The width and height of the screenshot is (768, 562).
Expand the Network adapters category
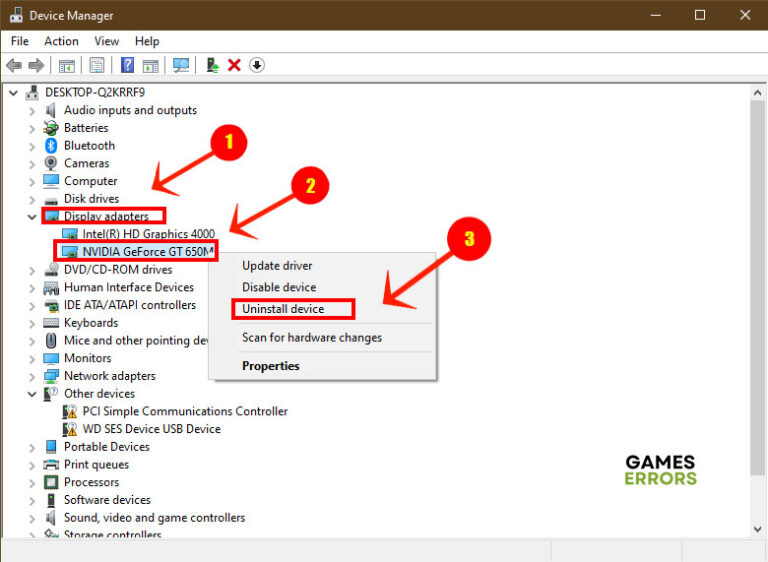pos(33,376)
